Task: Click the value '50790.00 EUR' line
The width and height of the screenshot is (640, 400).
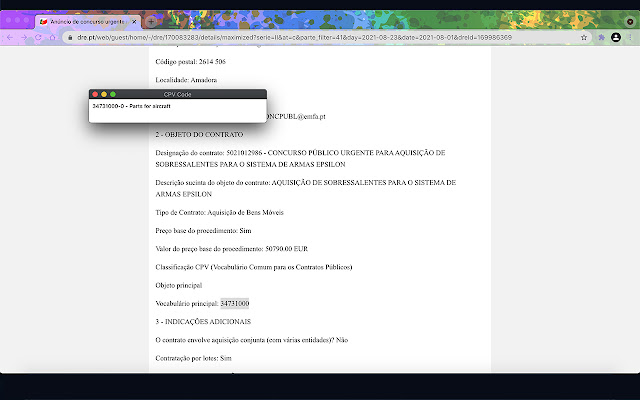Action: click(231, 249)
